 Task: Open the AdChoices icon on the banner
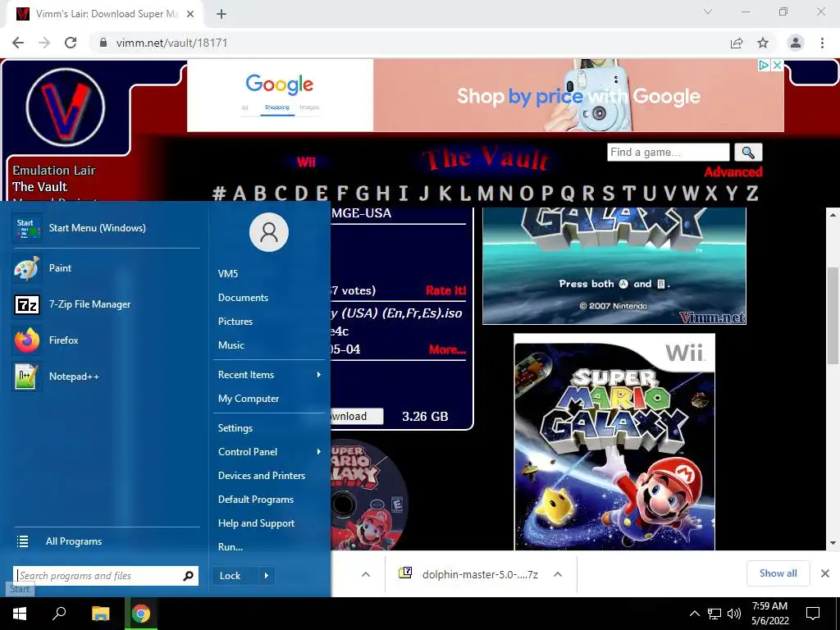pyautogui.click(x=765, y=65)
